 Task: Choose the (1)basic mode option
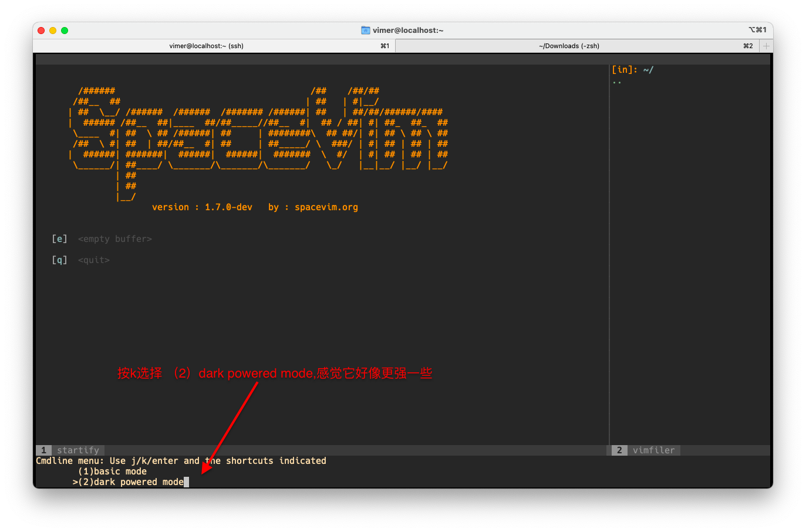pos(112,472)
